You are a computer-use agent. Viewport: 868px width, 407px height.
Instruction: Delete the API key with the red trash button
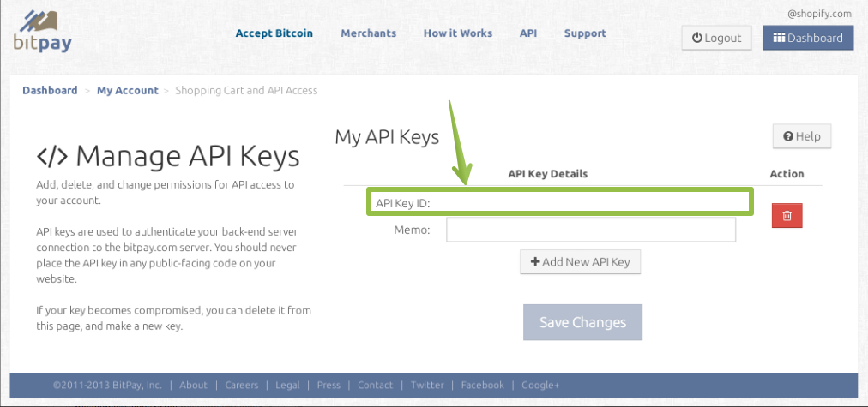pos(787,216)
